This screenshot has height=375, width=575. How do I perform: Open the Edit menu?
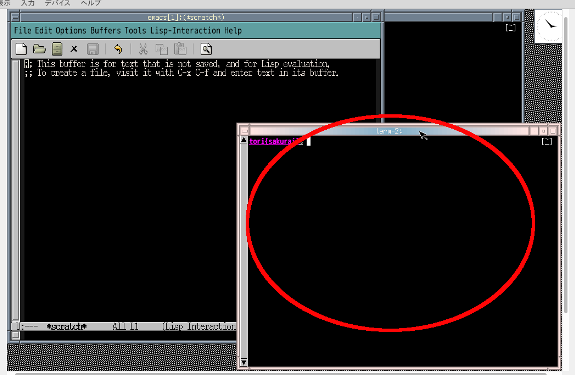click(x=43, y=30)
